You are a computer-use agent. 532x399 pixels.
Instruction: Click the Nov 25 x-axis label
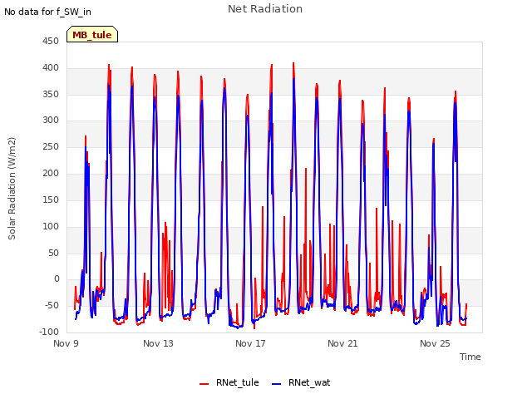[x=435, y=343]
